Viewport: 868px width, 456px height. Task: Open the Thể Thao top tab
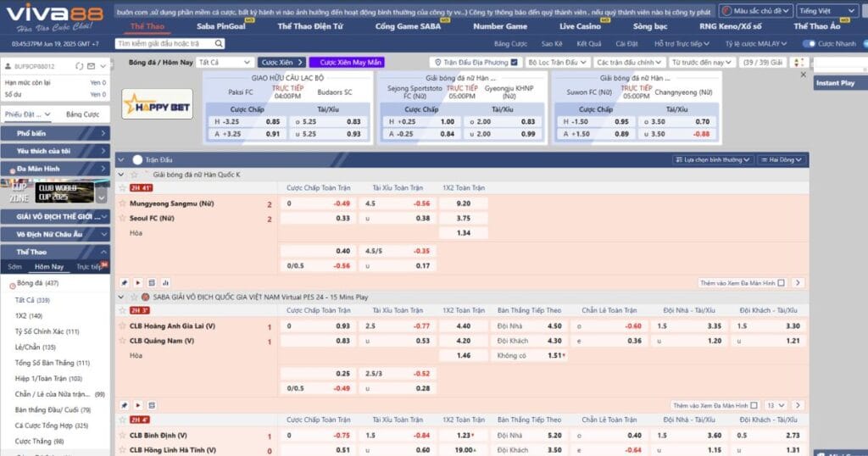coord(147,26)
